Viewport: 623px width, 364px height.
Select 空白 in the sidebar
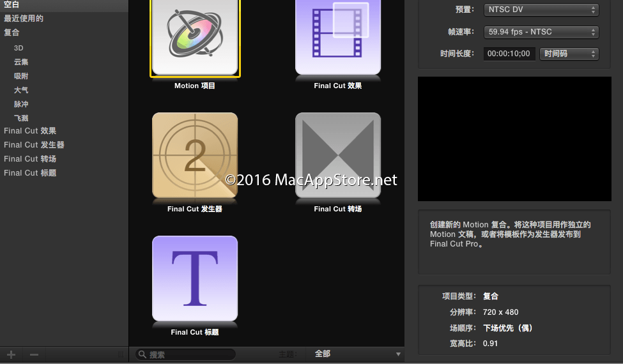pyautogui.click(x=12, y=4)
